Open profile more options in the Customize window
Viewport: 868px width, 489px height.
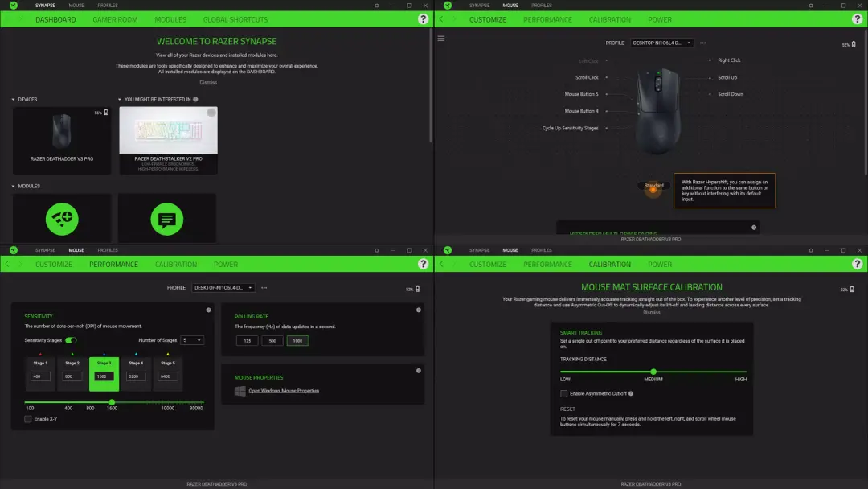[702, 43]
